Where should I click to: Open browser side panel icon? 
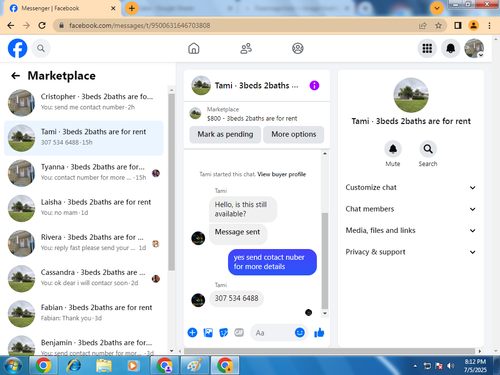458,25
